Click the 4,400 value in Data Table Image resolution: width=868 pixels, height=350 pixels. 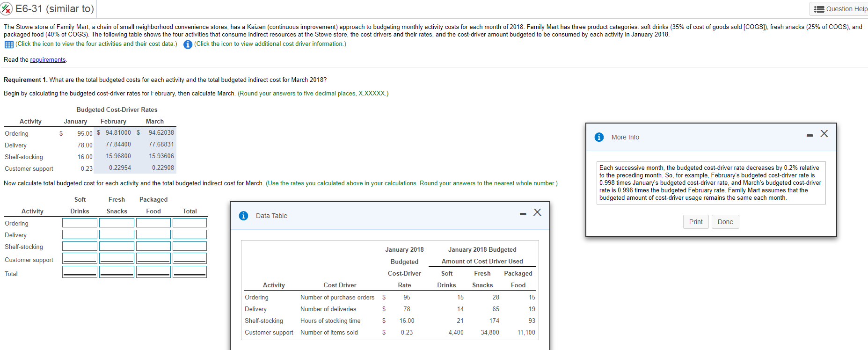456,332
